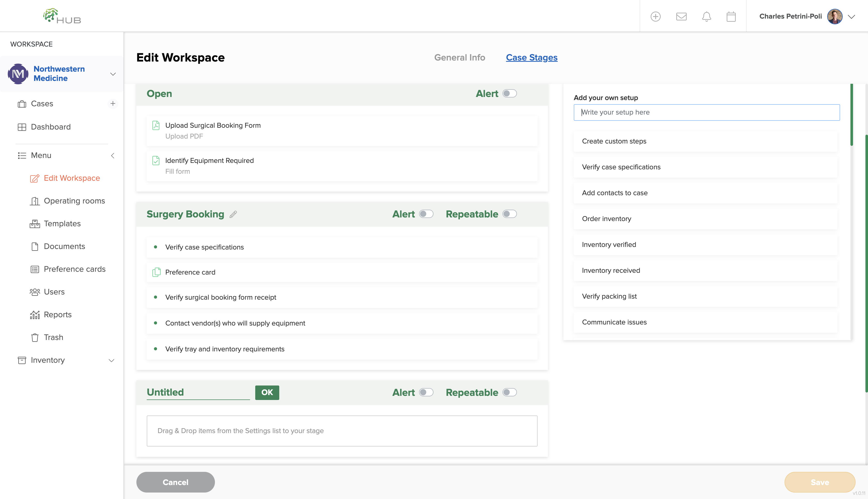The width and height of the screenshot is (868, 499).
Task: Click the Operating rooms icon in sidebar
Action: (35, 201)
